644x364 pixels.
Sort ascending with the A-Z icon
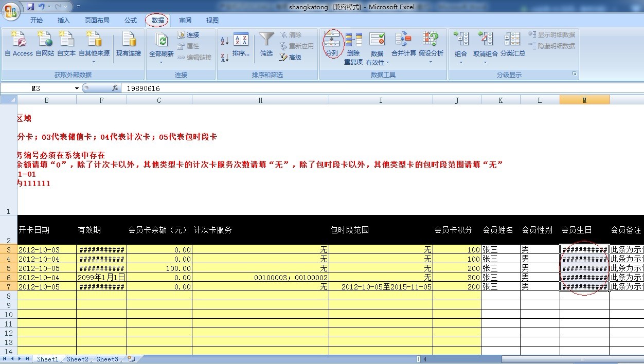pyautogui.click(x=225, y=41)
